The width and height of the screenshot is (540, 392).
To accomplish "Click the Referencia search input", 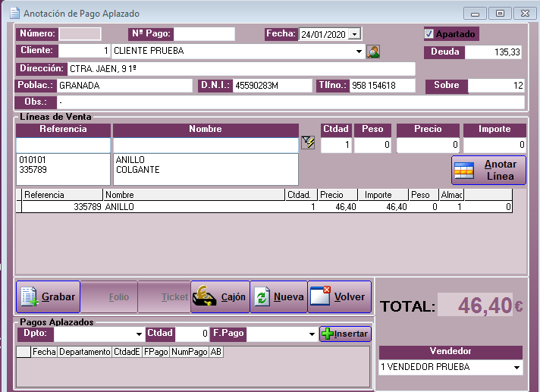I will 64,145.
